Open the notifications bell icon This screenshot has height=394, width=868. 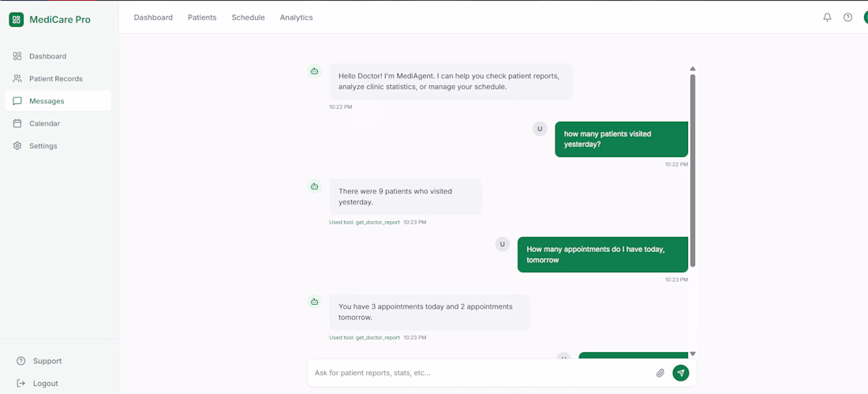coord(827,17)
